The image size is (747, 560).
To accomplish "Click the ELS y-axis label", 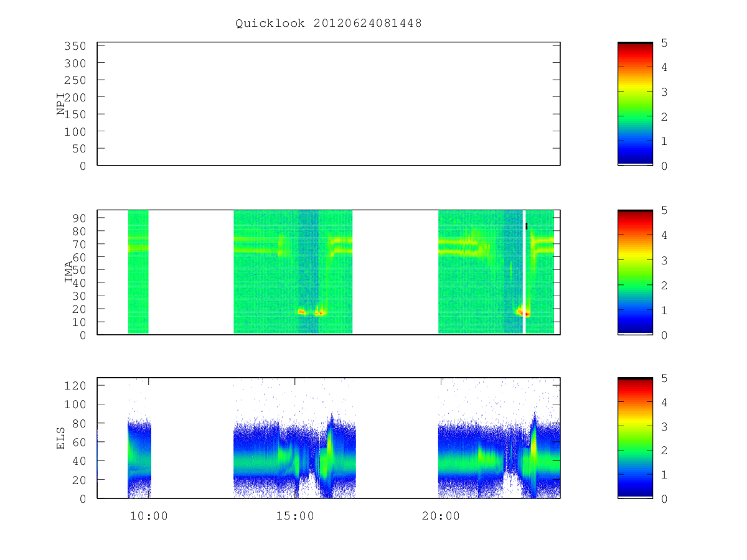I will tap(61, 438).
